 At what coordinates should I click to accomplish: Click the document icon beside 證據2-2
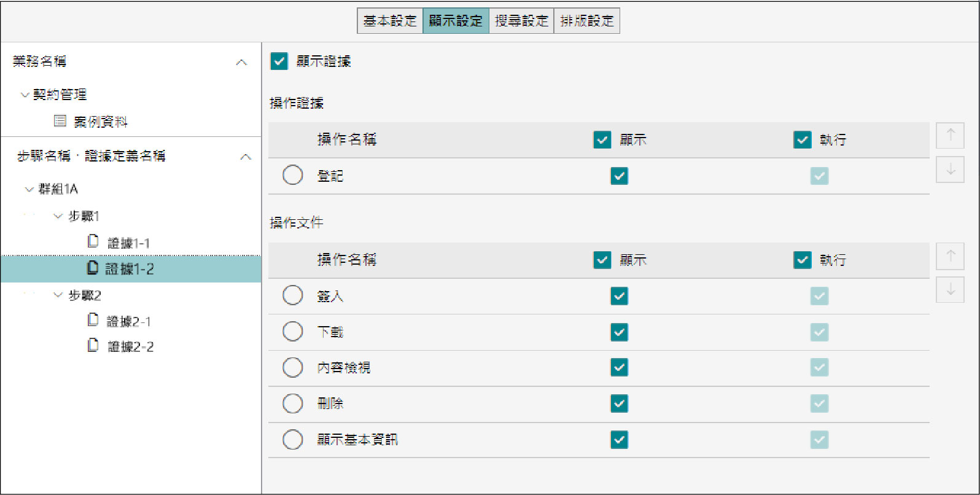coord(93,346)
